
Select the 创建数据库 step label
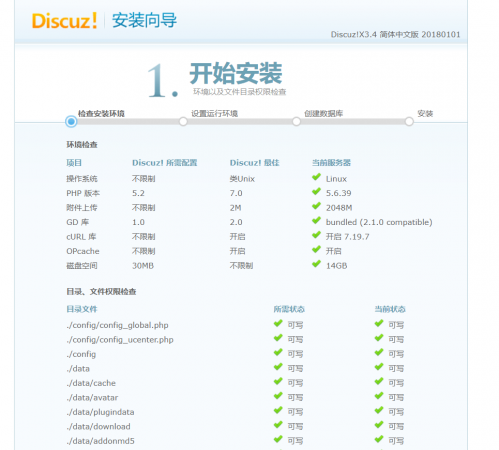(324, 114)
